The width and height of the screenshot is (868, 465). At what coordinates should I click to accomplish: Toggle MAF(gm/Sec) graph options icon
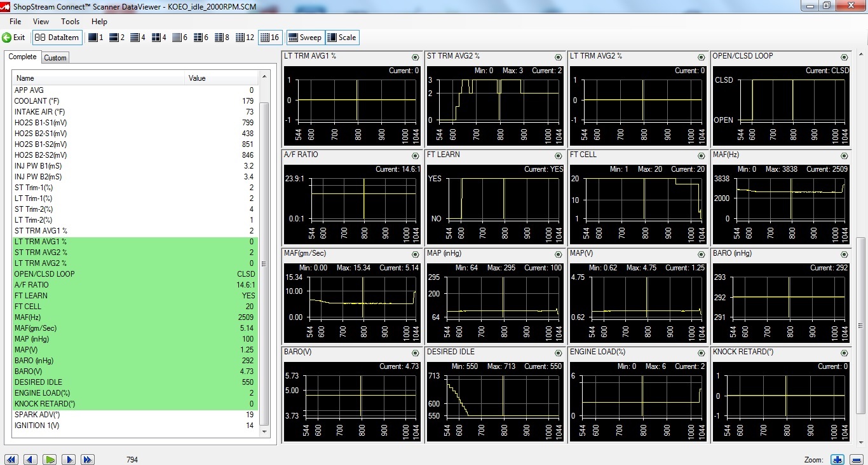click(416, 254)
